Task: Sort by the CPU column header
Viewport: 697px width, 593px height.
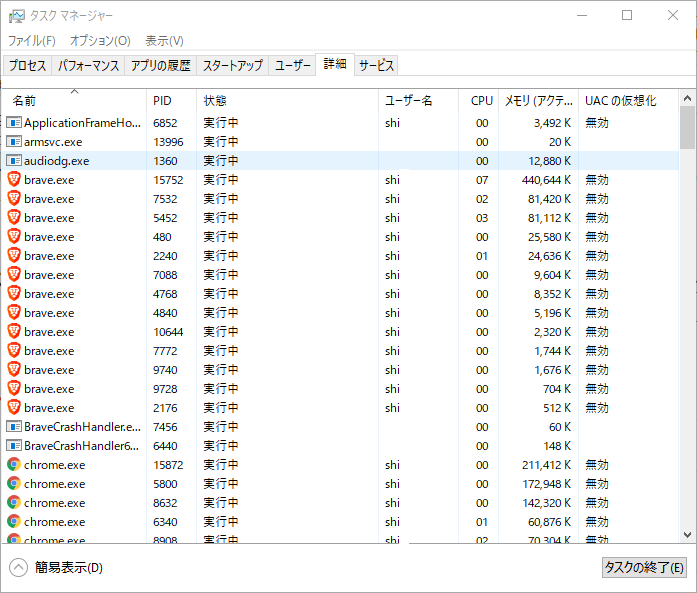Action: tap(478, 100)
